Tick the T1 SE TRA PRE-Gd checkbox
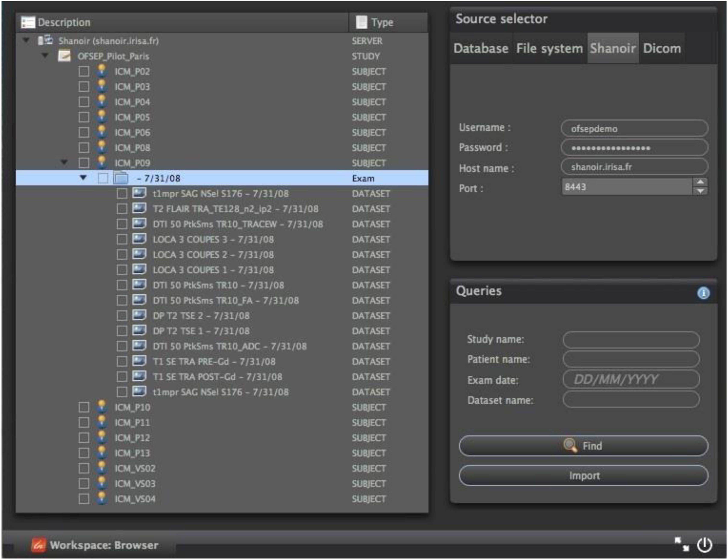 click(122, 361)
